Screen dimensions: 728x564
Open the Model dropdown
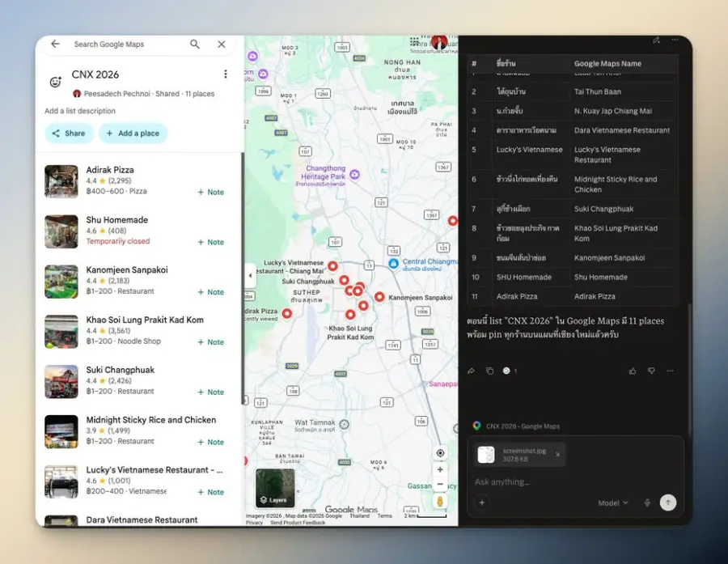point(613,503)
